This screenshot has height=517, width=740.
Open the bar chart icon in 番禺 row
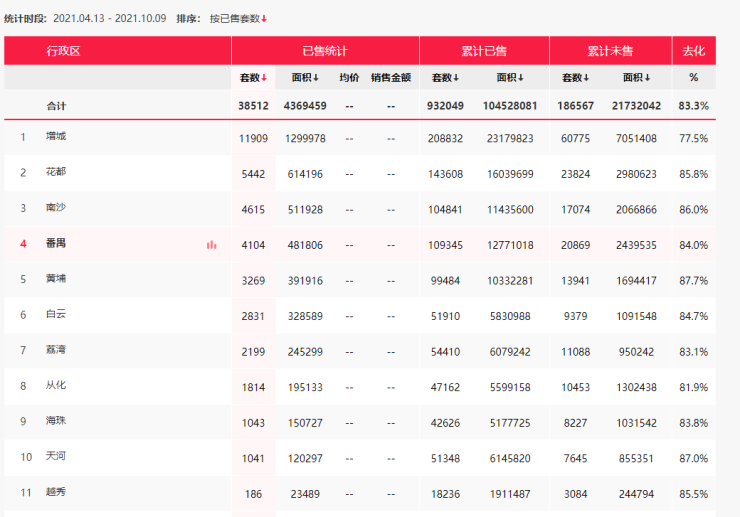pos(211,244)
